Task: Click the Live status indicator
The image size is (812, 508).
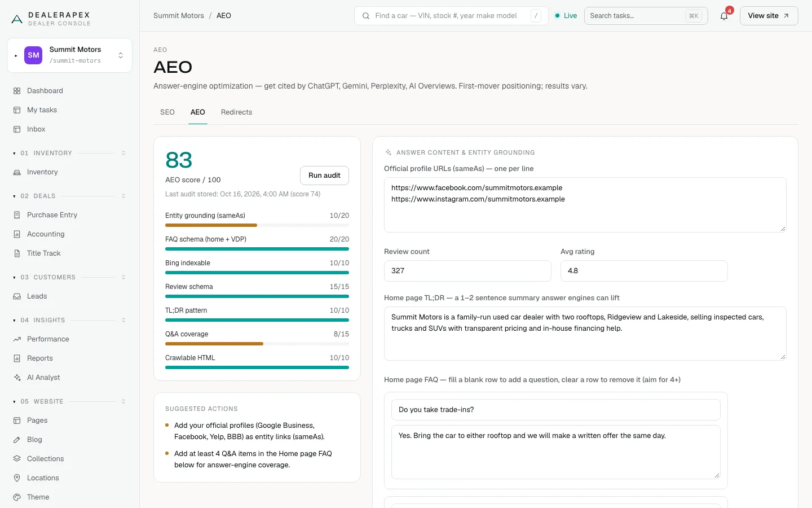Action: (566, 16)
